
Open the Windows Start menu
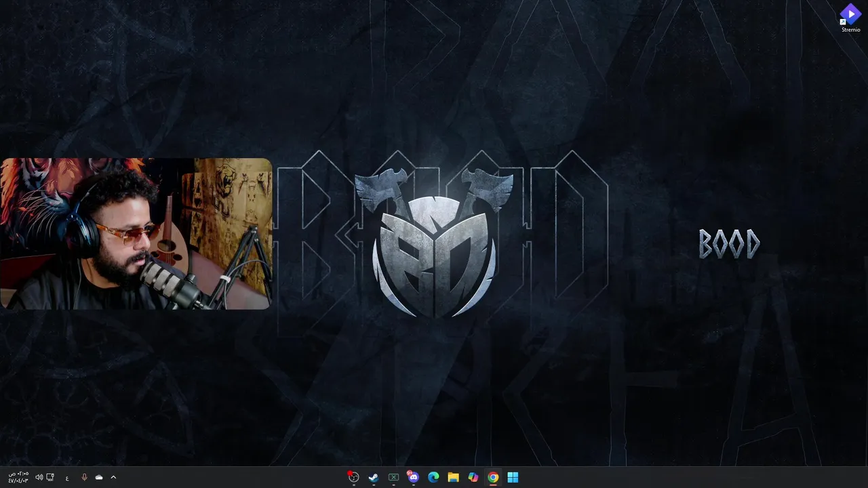tap(513, 477)
